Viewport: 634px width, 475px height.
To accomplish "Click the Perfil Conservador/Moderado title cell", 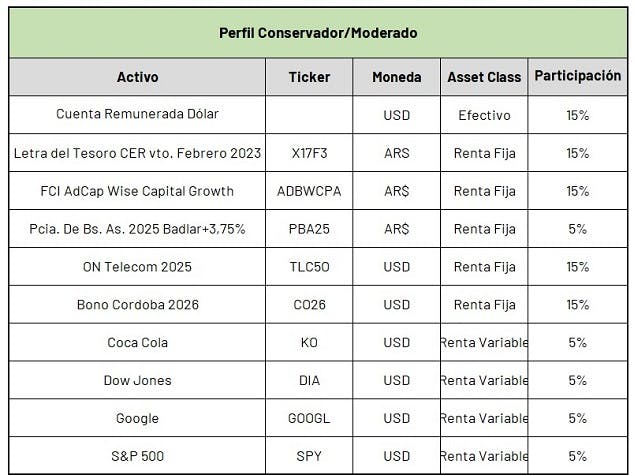I will click(x=318, y=33).
